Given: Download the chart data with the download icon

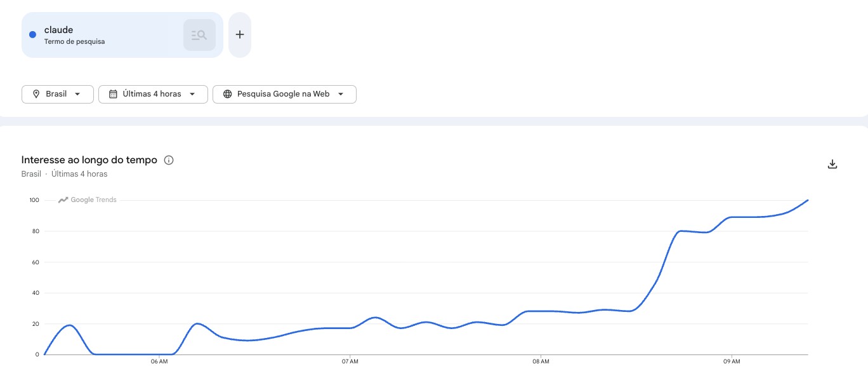Looking at the screenshot, I should click(x=832, y=165).
